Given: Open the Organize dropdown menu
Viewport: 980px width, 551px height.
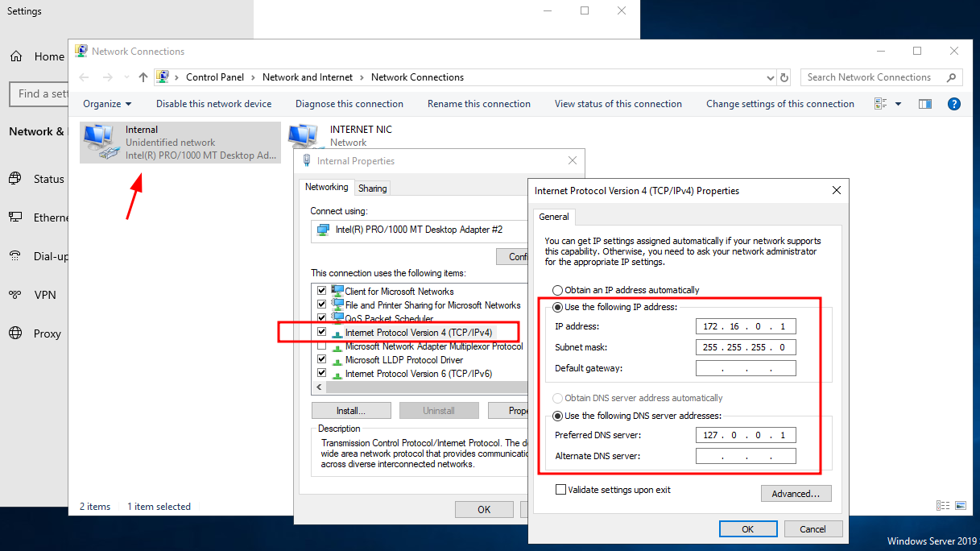Looking at the screenshot, I should tap(107, 104).
